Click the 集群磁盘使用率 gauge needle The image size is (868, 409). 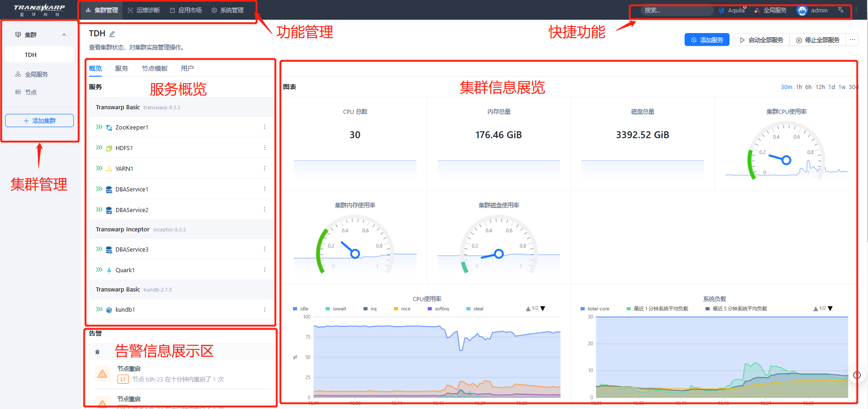tap(492, 255)
